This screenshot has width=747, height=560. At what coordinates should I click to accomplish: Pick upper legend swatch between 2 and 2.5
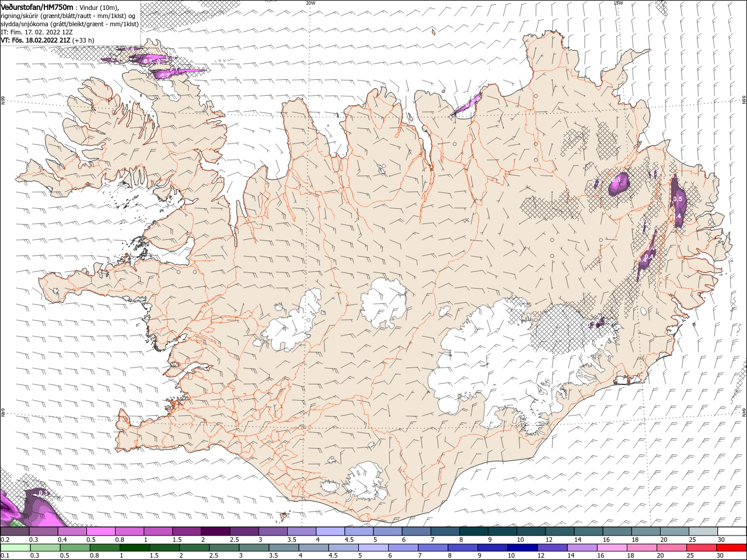(x=215, y=531)
